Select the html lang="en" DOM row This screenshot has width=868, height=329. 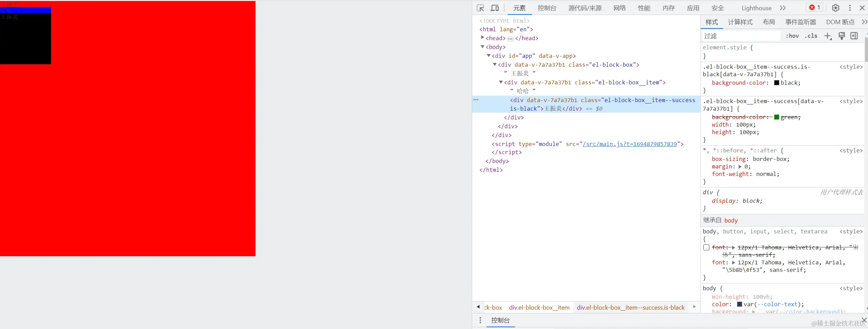pos(506,29)
